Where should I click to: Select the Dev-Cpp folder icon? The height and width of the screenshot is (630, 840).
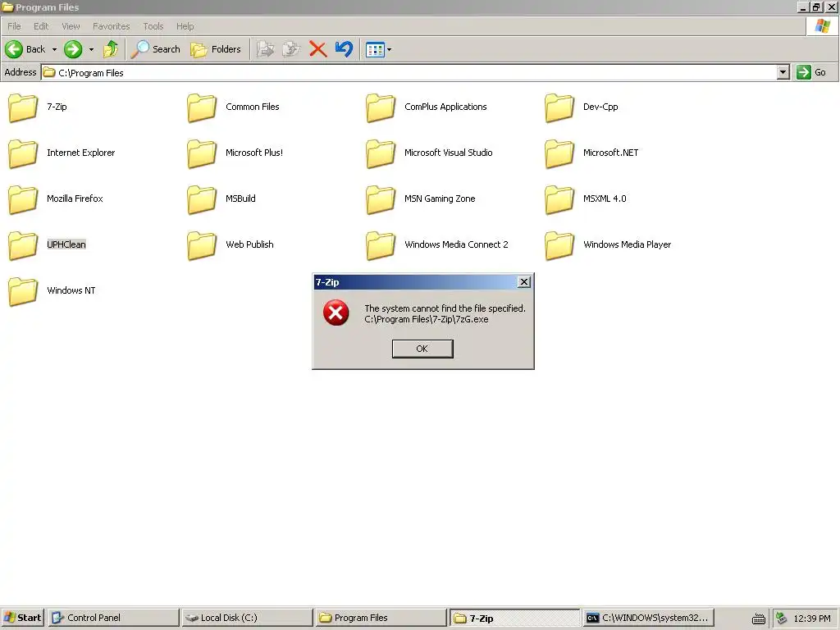[559, 107]
